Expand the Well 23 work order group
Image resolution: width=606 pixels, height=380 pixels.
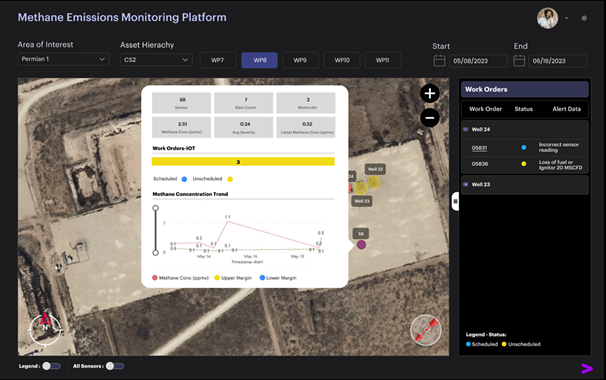[466, 185]
